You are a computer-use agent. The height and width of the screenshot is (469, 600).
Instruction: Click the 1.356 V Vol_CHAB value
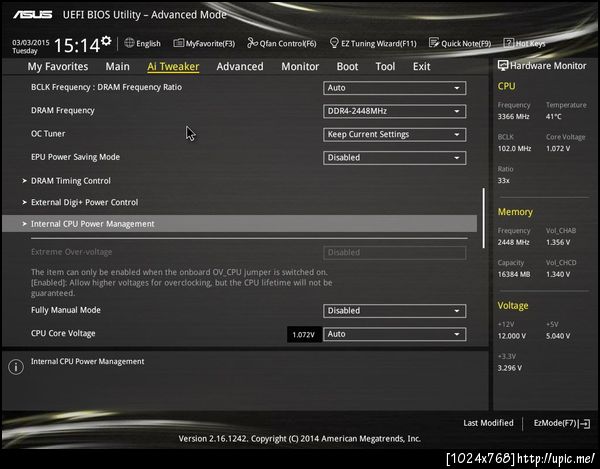coord(558,243)
